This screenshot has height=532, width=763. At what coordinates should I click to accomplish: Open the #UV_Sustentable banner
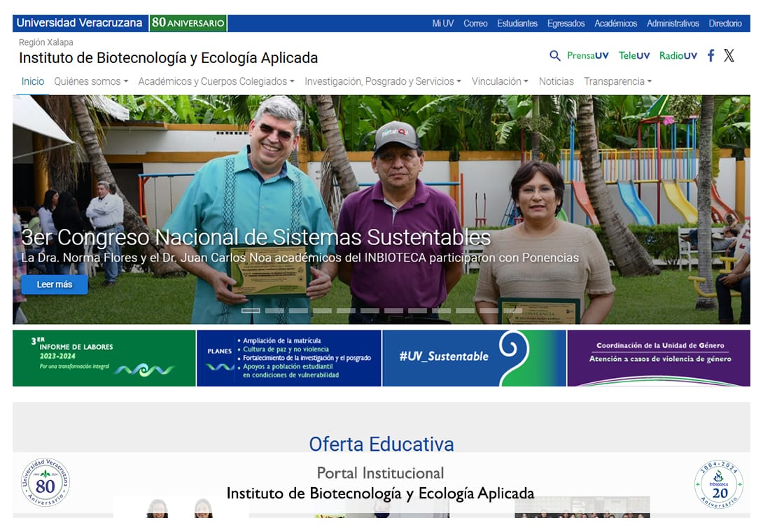point(474,358)
